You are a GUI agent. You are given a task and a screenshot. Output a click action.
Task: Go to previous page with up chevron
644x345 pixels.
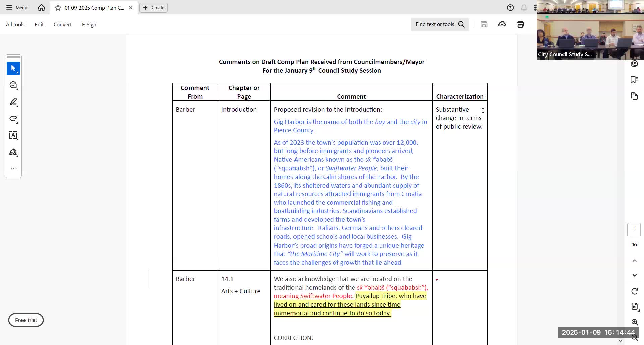click(634, 261)
